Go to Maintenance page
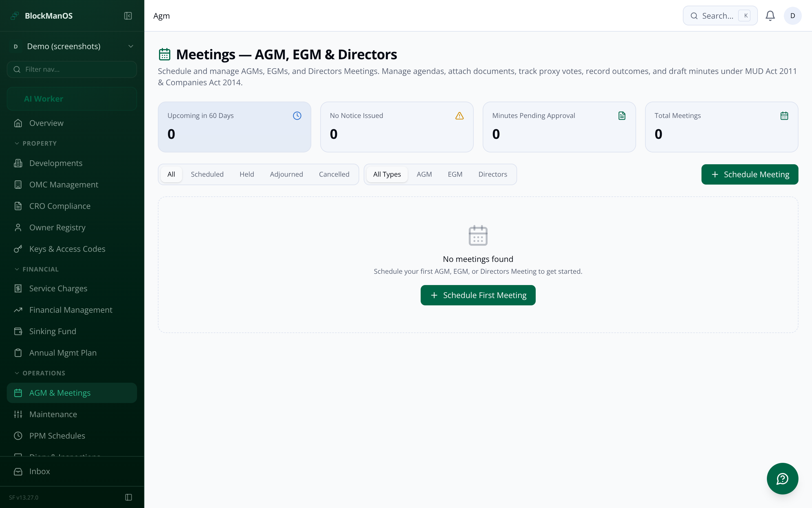 pyautogui.click(x=72, y=414)
